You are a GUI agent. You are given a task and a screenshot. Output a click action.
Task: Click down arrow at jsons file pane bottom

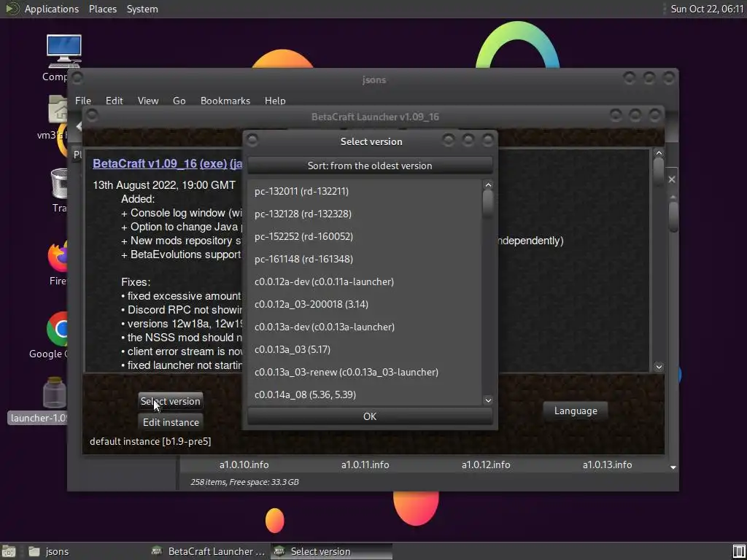[673, 467]
